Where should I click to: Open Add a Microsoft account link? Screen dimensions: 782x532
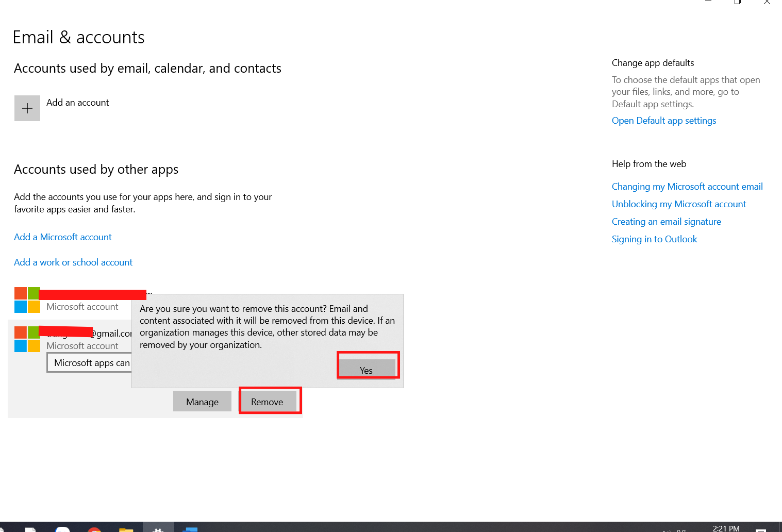click(63, 237)
